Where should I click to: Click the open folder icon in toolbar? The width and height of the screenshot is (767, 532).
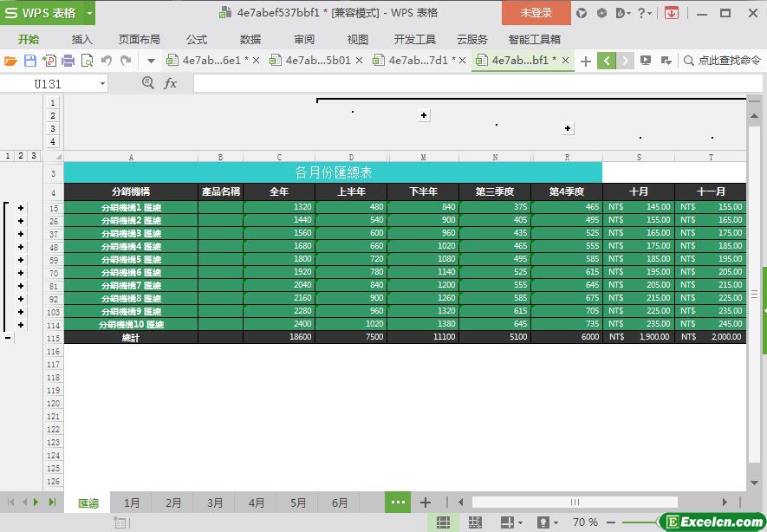pyautogui.click(x=10, y=61)
